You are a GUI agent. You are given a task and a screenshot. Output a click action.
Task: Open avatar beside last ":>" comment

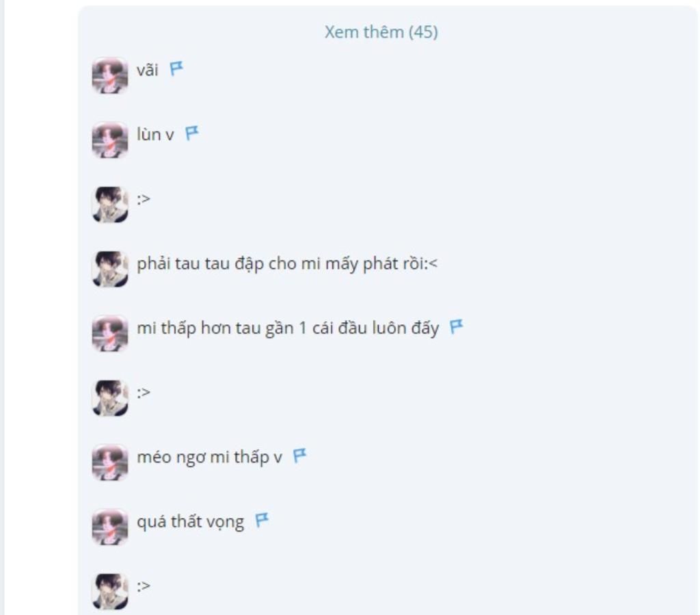point(110,591)
